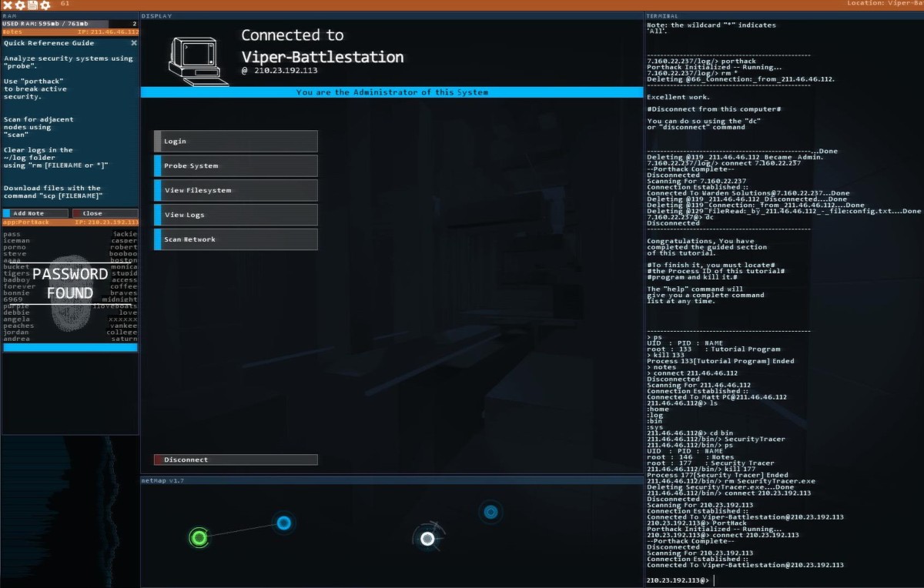Select the blue node linked to green node
This screenshot has height=588, width=924.
[x=283, y=523]
